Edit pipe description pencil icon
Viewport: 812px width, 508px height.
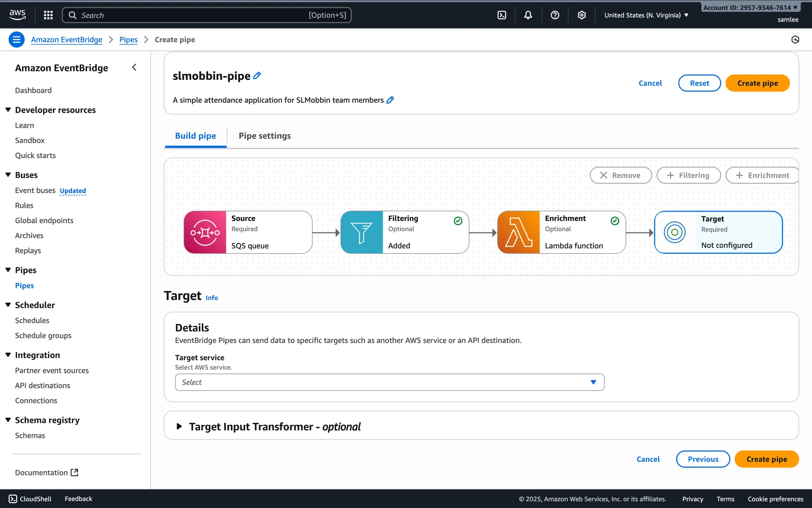coord(390,100)
